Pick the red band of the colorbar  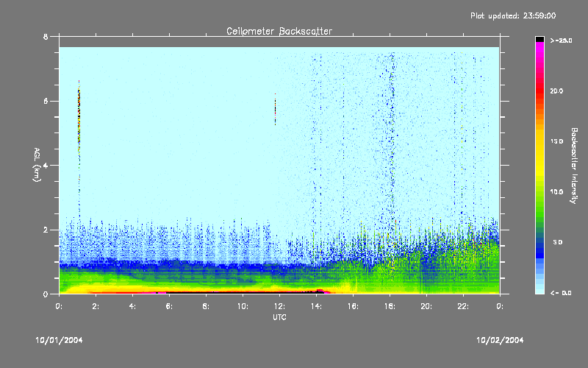tap(539, 91)
